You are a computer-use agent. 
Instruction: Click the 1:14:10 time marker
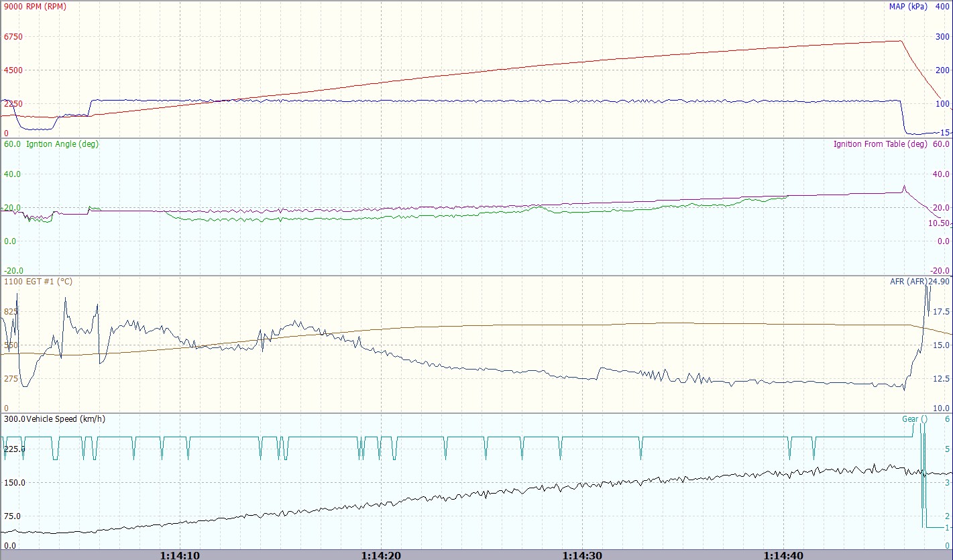(x=180, y=555)
